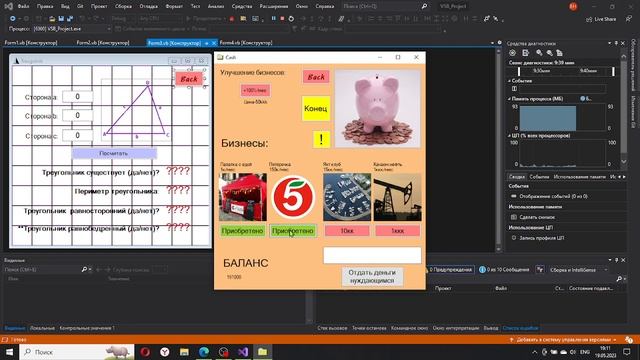Select the Сводка diagnostics tab
The width and height of the screenshot is (640, 360).
[x=516, y=177]
